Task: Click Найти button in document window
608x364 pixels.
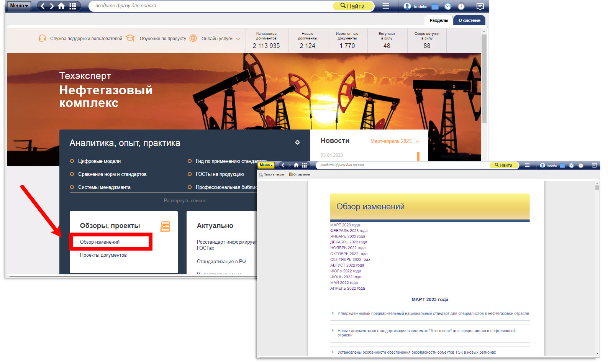Action: tap(504, 165)
